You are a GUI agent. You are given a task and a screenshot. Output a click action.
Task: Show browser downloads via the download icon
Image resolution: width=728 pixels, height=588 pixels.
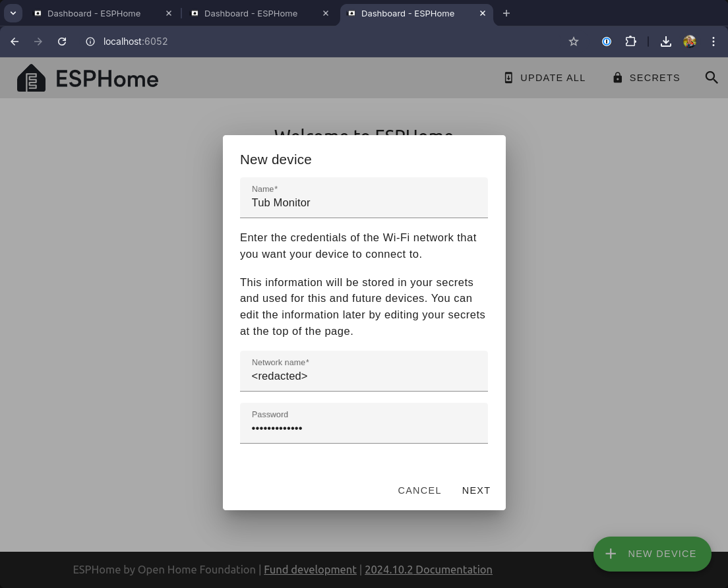point(666,42)
